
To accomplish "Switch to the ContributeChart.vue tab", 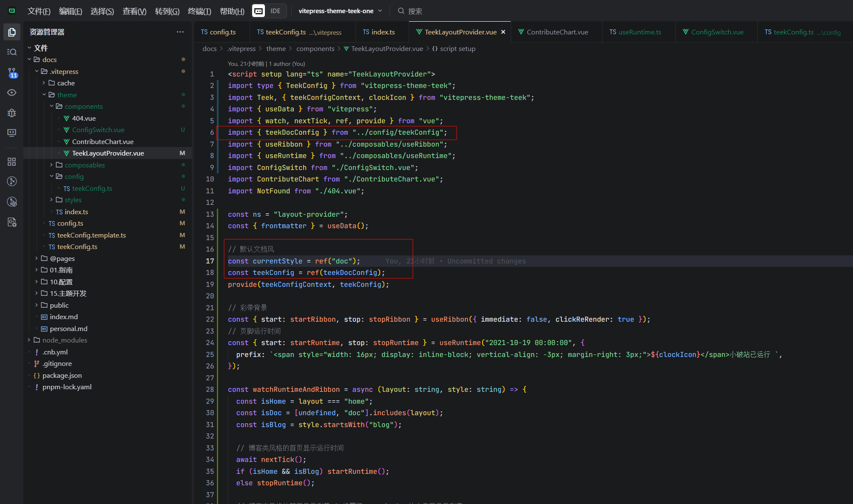I will pyautogui.click(x=557, y=32).
